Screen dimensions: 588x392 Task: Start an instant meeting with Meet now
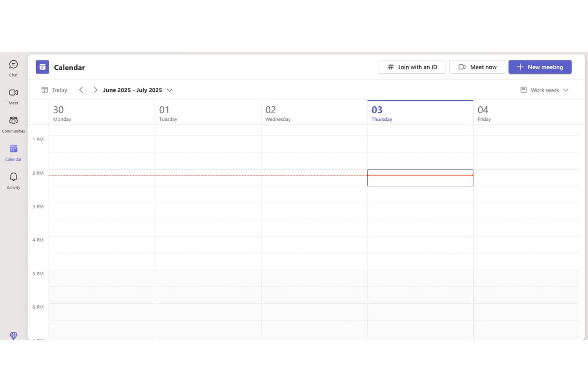click(477, 67)
